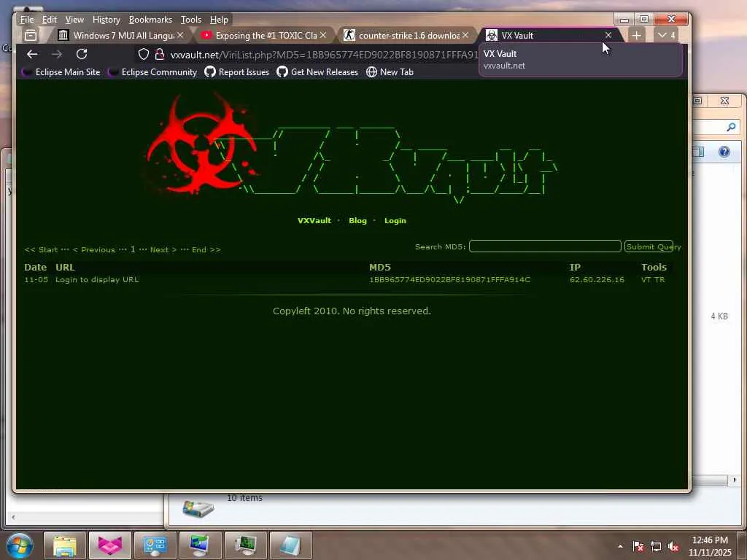Select the MD5 hash 1BB965774ED9022BF8190871FFFA914C

[x=449, y=279]
